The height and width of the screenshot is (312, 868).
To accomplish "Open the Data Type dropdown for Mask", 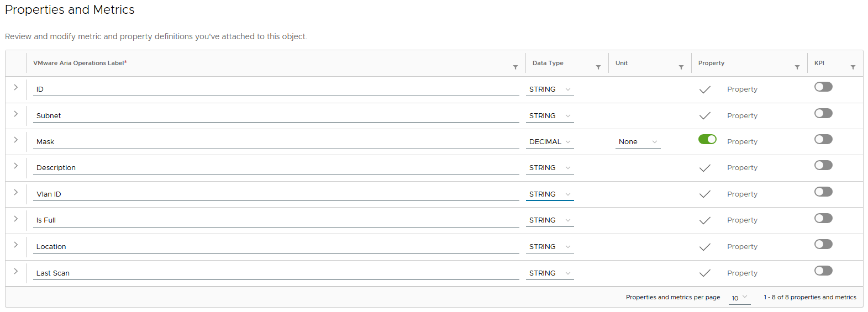I will (549, 142).
